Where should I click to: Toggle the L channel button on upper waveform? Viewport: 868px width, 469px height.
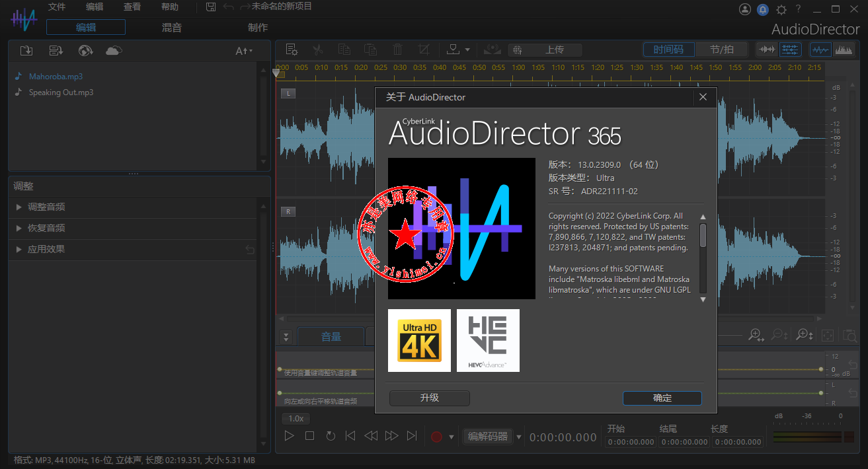click(x=288, y=93)
